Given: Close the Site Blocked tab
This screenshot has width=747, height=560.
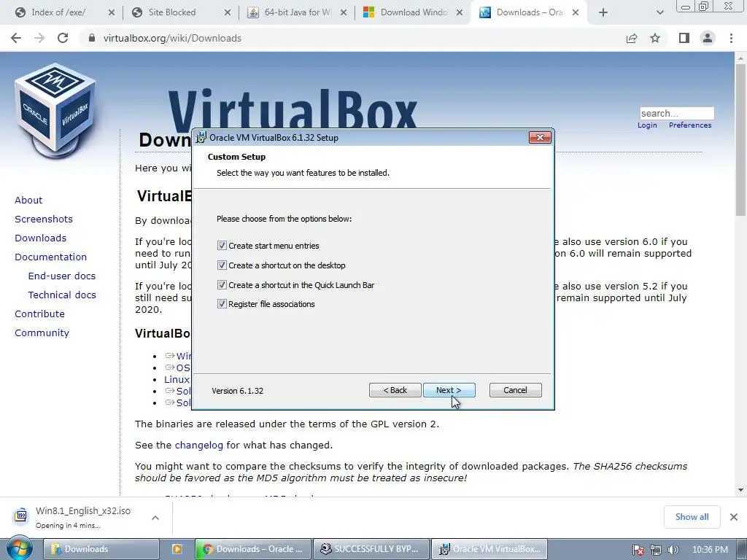Looking at the screenshot, I should point(228,13).
